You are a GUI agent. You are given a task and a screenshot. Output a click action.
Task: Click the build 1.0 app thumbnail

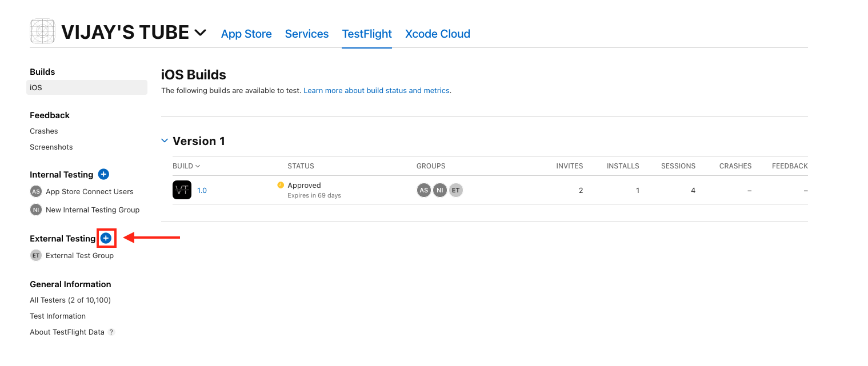[x=182, y=190]
